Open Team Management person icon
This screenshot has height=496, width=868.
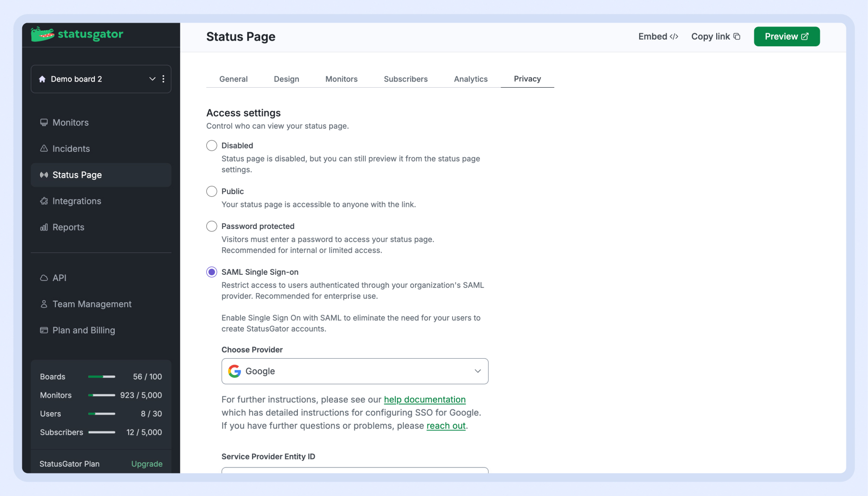pyautogui.click(x=44, y=304)
